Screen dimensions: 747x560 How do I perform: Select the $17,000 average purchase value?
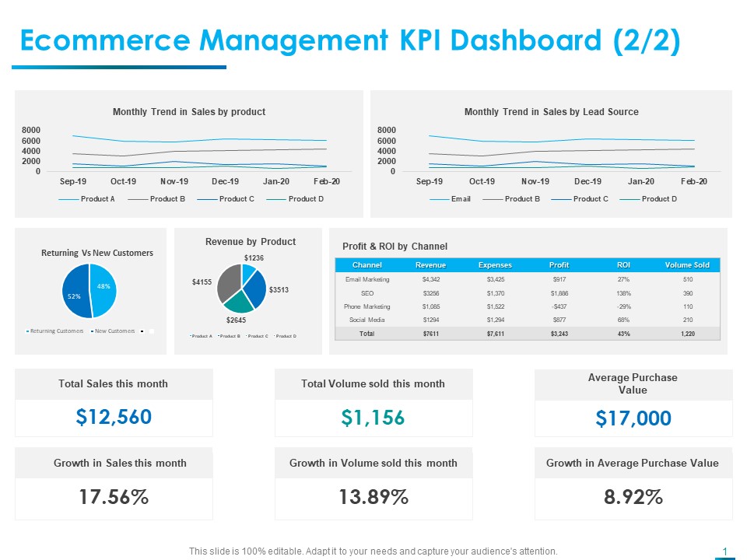coord(633,418)
